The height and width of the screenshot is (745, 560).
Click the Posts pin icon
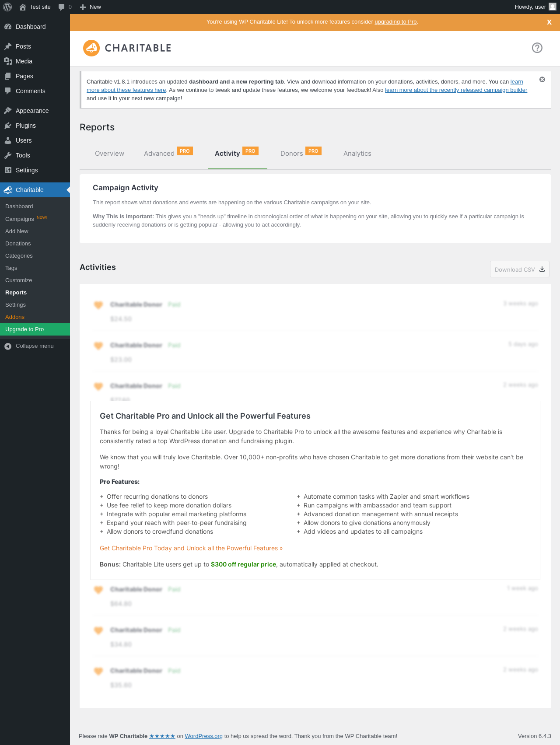pos(8,46)
